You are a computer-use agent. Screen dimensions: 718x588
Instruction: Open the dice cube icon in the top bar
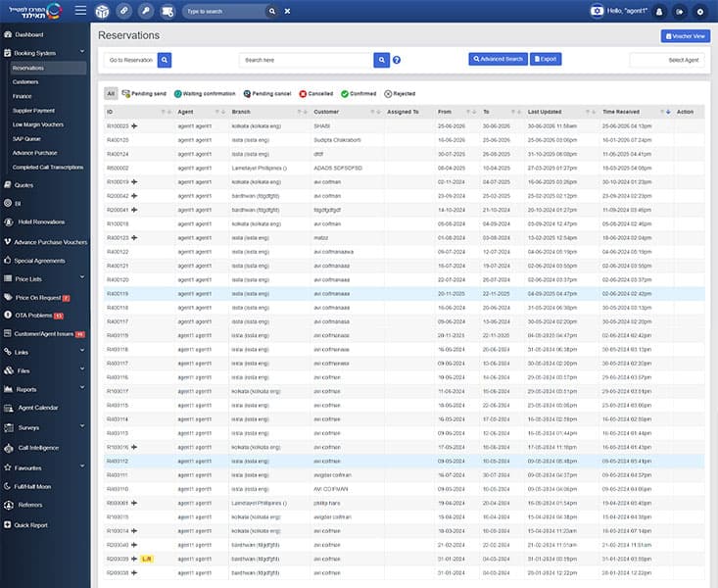pyautogui.click(x=102, y=11)
